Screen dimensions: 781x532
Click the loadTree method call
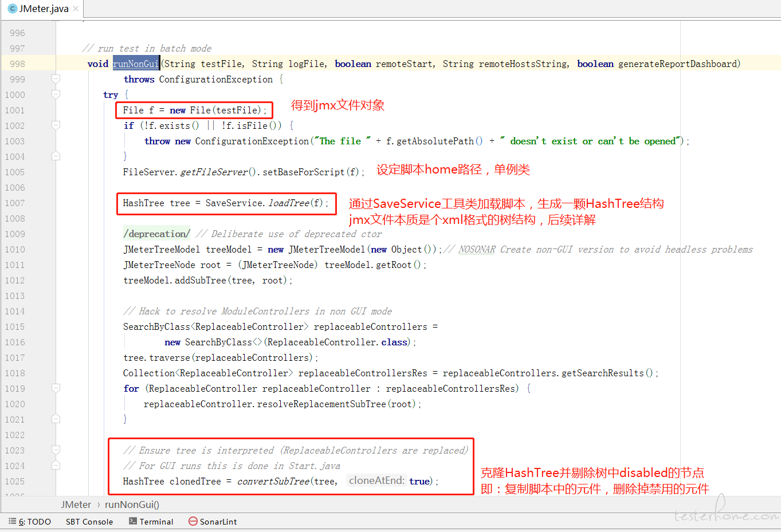(x=289, y=203)
